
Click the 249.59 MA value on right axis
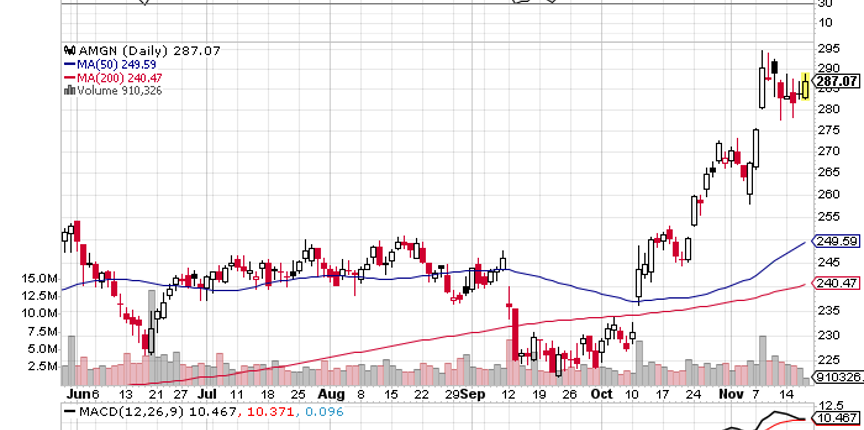pos(839,241)
